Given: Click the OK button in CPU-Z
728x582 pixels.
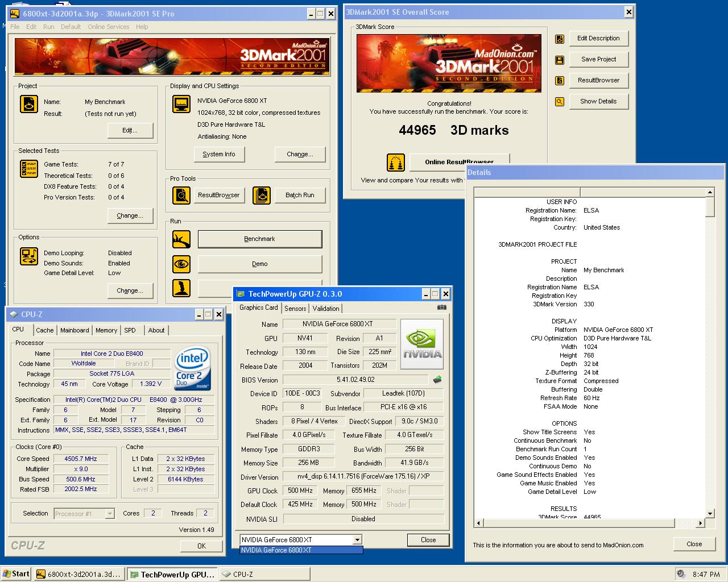Looking at the screenshot, I should pyautogui.click(x=201, y=546).
